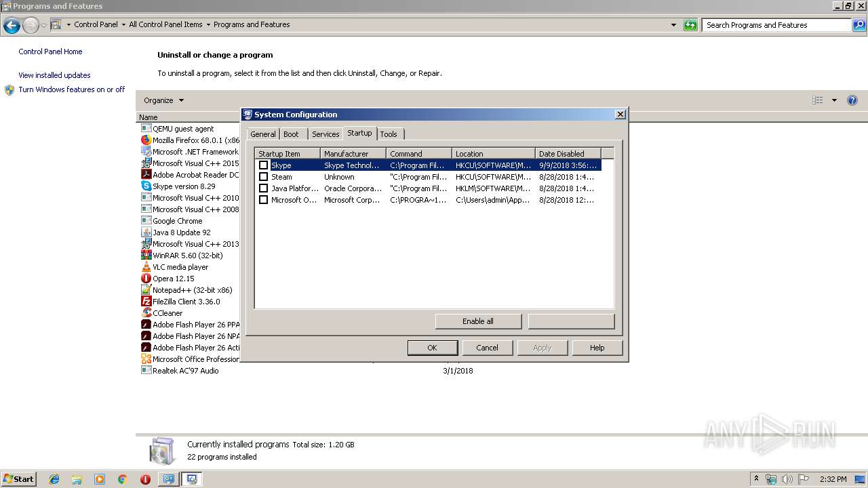Click the QEMU guest agent program icon
868x488 pixels.
[146, 128]
